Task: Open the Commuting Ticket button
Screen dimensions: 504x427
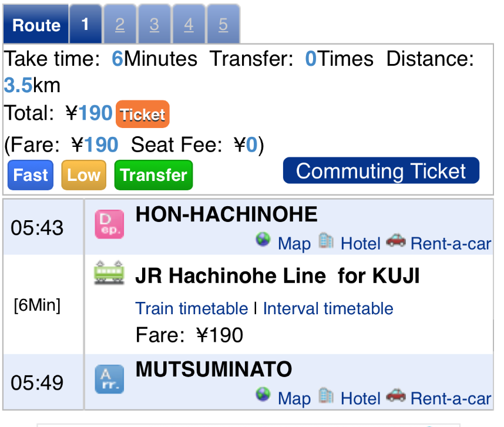Action: coord(381,170)
